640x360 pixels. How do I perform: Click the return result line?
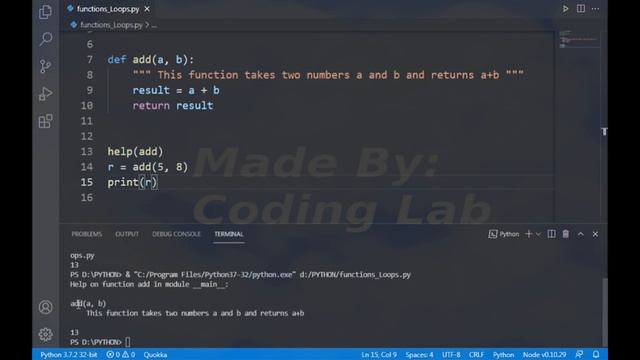173,106
